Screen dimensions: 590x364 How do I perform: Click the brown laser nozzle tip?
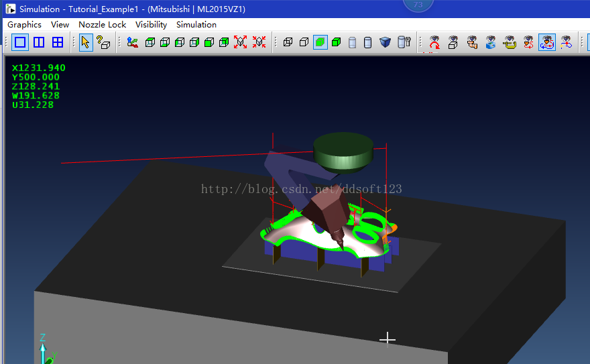coord(339,239)
